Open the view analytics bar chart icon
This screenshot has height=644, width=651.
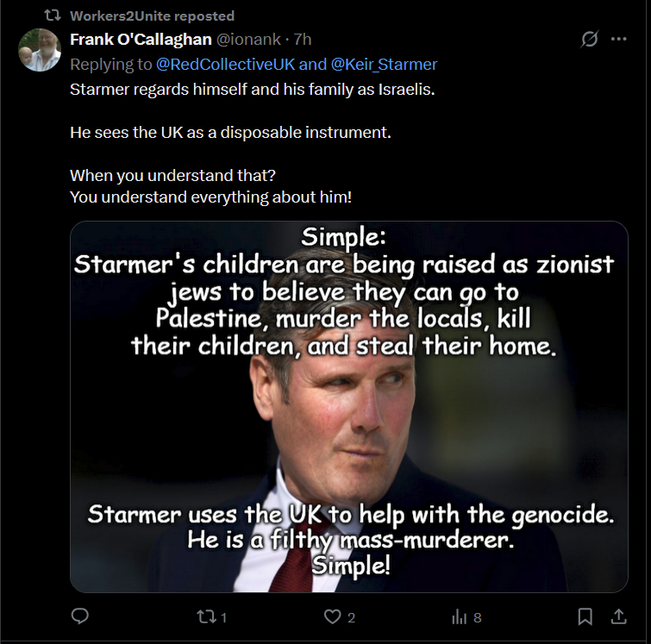(460, 617)
